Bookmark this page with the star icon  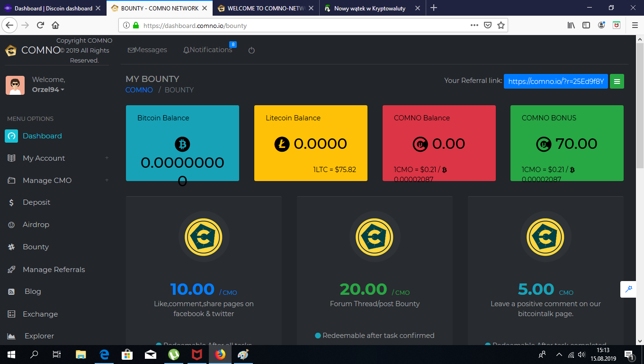501,26
